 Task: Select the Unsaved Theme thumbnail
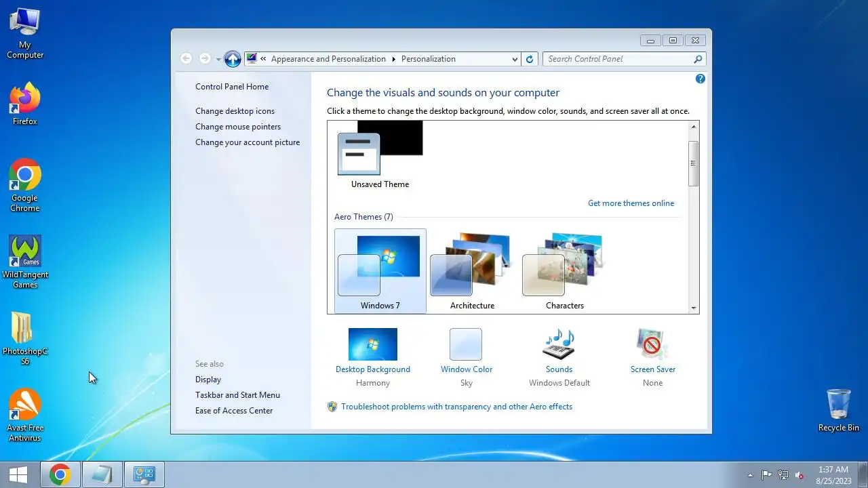pyautogui.click(x=380, y=155)
